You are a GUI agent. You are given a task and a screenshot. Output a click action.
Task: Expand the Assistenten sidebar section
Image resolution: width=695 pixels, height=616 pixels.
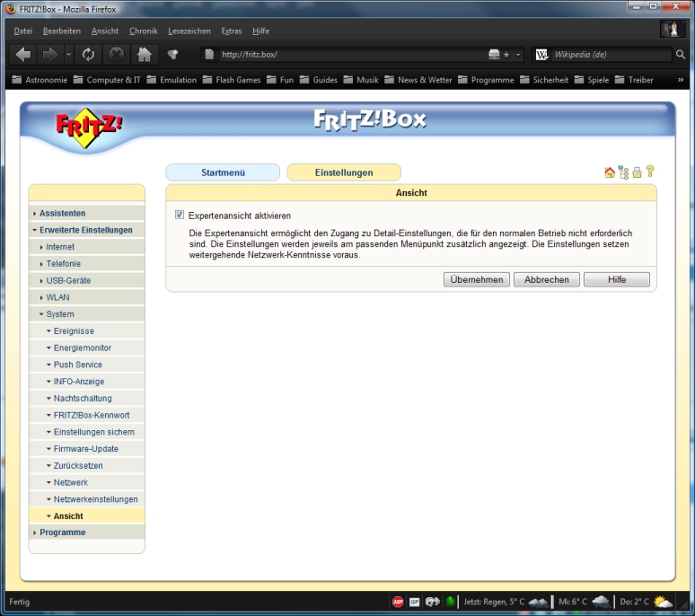pos(87,213)
